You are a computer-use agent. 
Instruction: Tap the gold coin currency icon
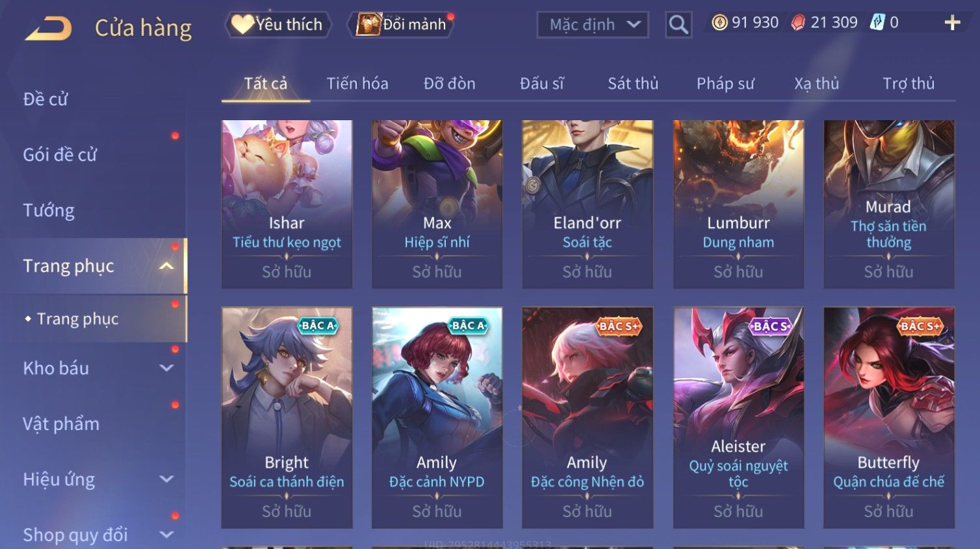pos(719,23)
